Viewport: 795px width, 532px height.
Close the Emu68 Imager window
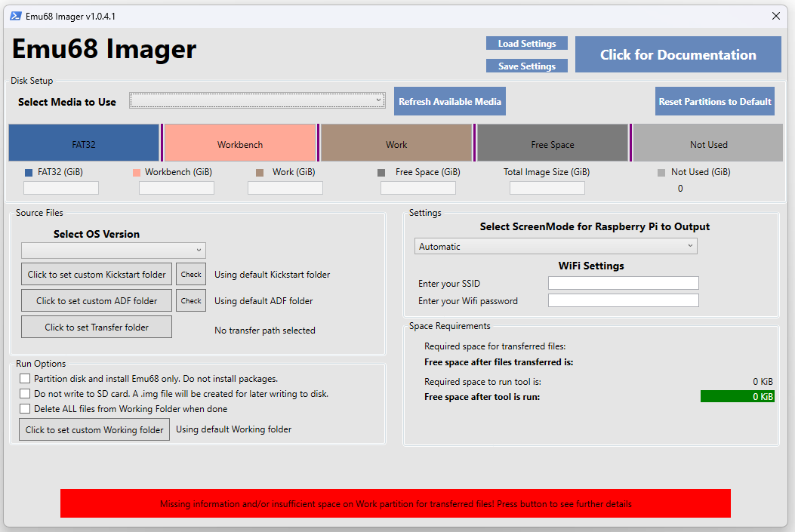tap(775, 16)
